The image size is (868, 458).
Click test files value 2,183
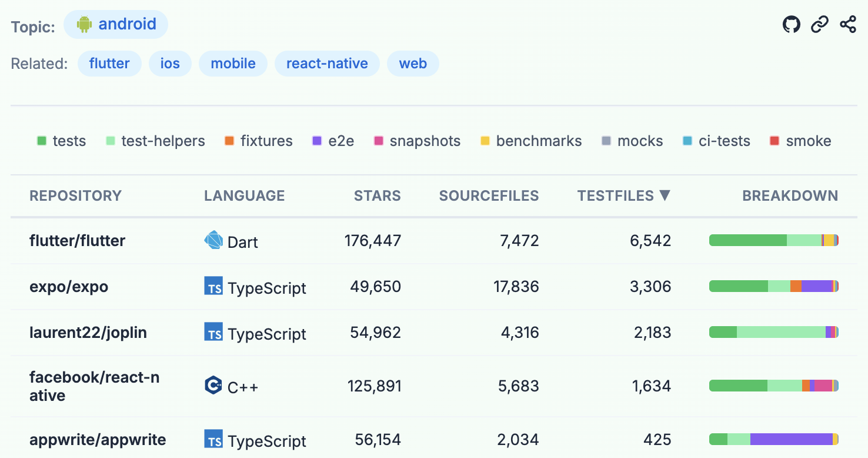click(652, 333)
